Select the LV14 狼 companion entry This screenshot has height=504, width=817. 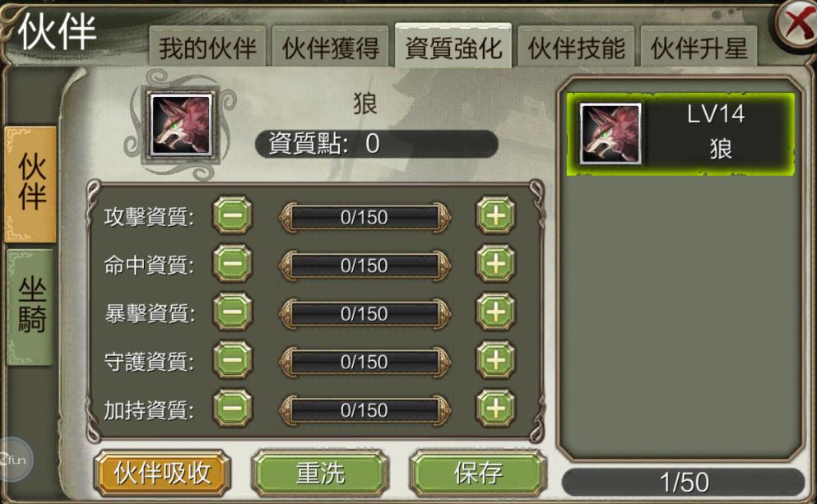pos(680,134)
